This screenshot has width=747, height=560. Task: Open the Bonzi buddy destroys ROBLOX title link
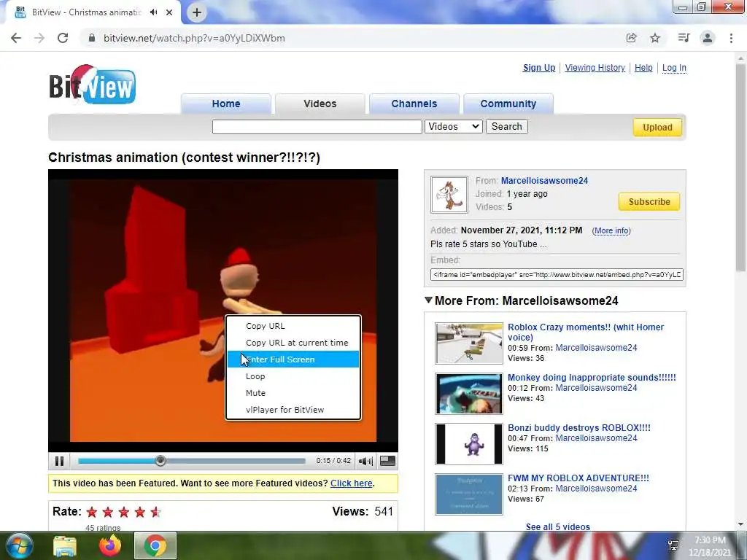[578, 427]
